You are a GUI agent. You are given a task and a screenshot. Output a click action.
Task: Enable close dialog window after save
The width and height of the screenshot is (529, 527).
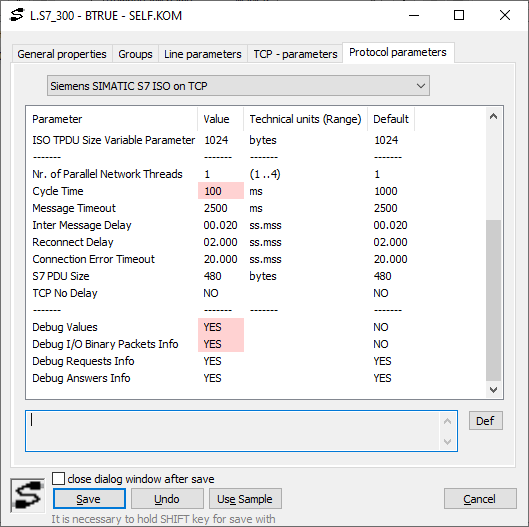click(x=58, y=479)
